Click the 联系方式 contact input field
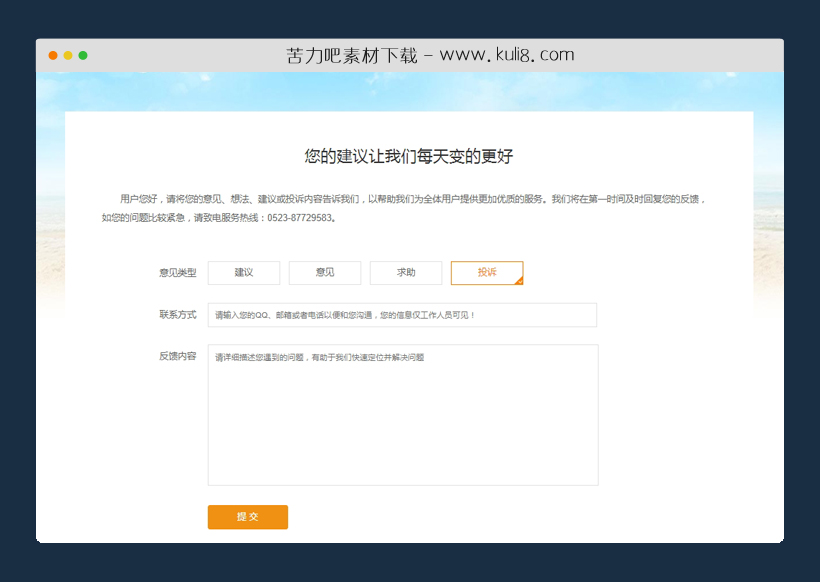The height and width of the screenshot is (582, 820). click(x=401, y=314)
